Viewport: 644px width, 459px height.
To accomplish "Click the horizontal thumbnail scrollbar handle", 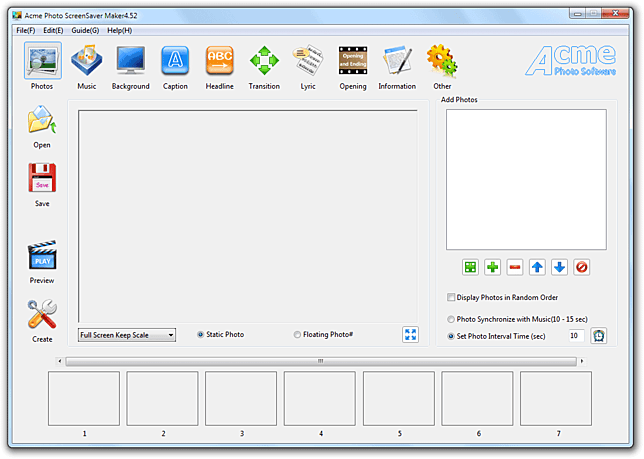I will coord(321,361).
